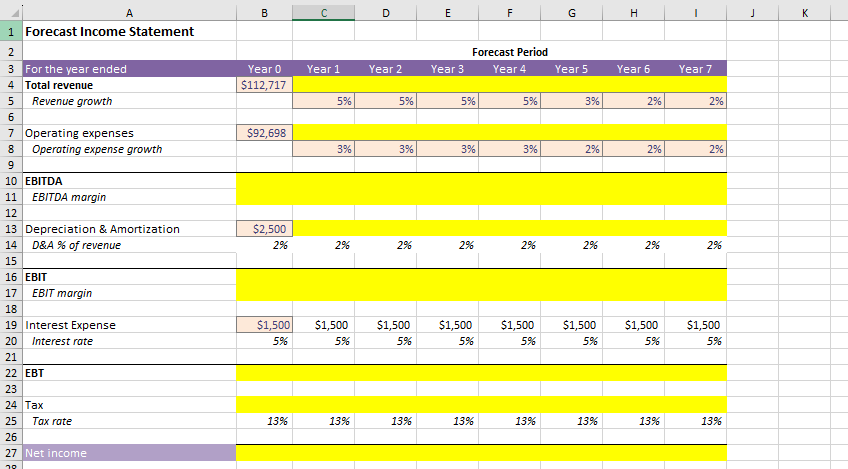This screenshot has height=469, width=848.
Task: Select column J header
Action: [752, 13]
